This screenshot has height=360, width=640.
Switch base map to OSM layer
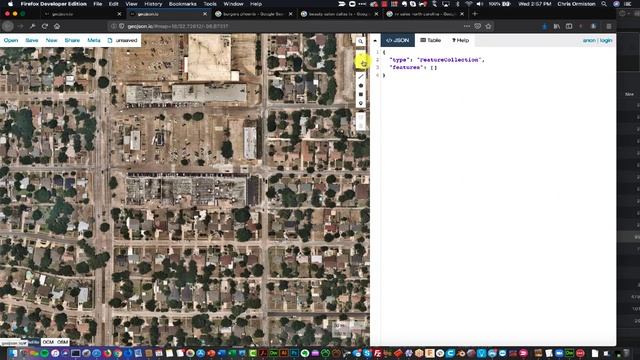coord(62,342)
